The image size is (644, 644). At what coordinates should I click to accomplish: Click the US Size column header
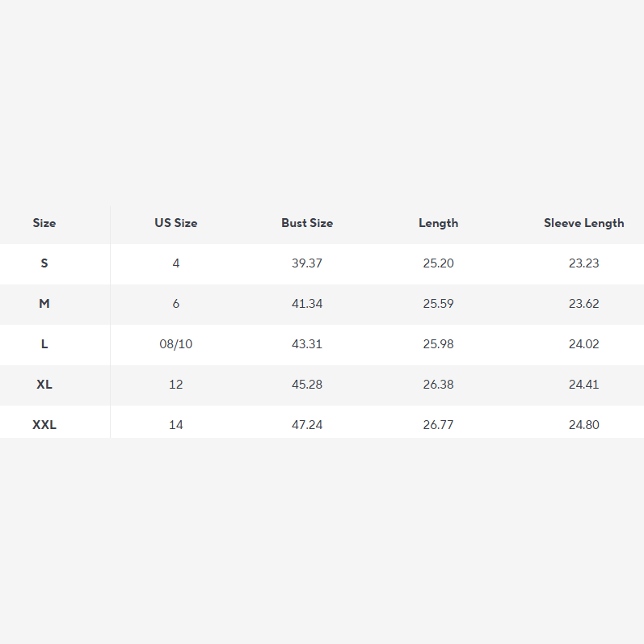tap(176, 223)
